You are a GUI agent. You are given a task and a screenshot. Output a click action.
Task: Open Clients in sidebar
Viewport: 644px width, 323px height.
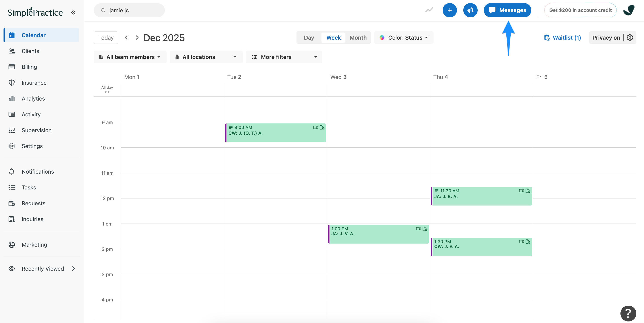tap(41, 51)
